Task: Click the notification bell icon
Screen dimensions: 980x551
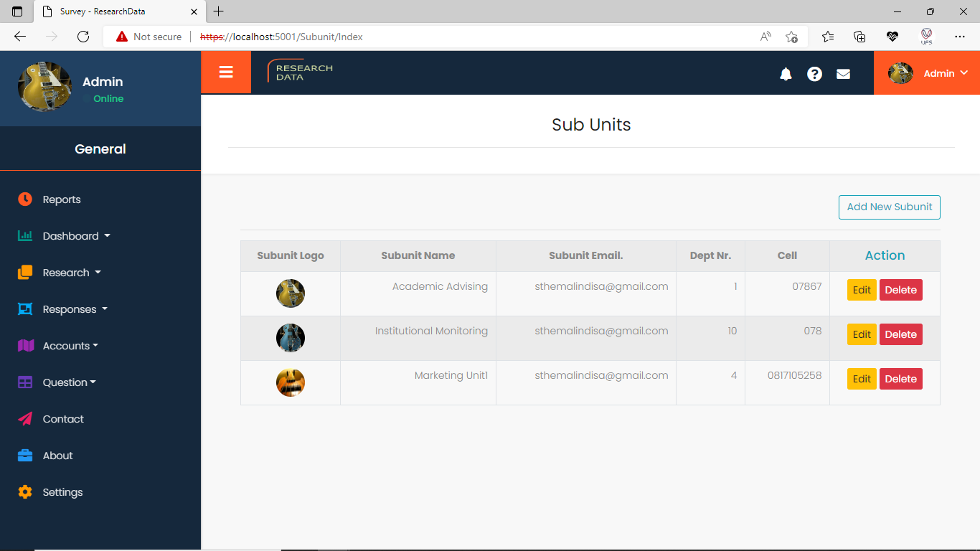Action: click(786, 74)
